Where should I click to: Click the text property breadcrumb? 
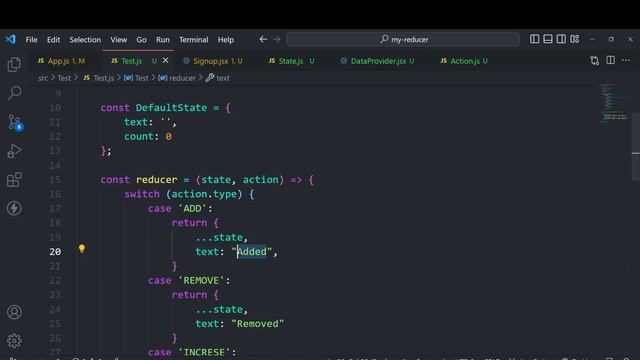coord(218,78)
